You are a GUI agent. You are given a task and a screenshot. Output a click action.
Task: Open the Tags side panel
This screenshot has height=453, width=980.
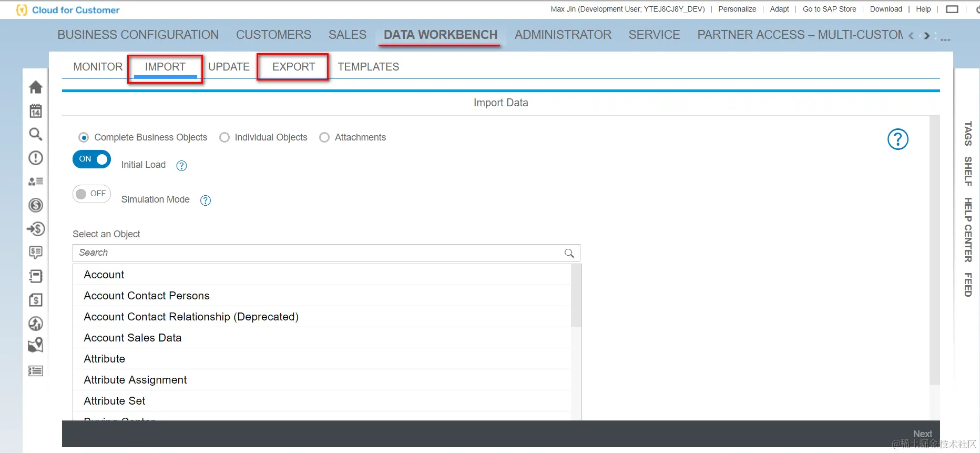point(968,134)
